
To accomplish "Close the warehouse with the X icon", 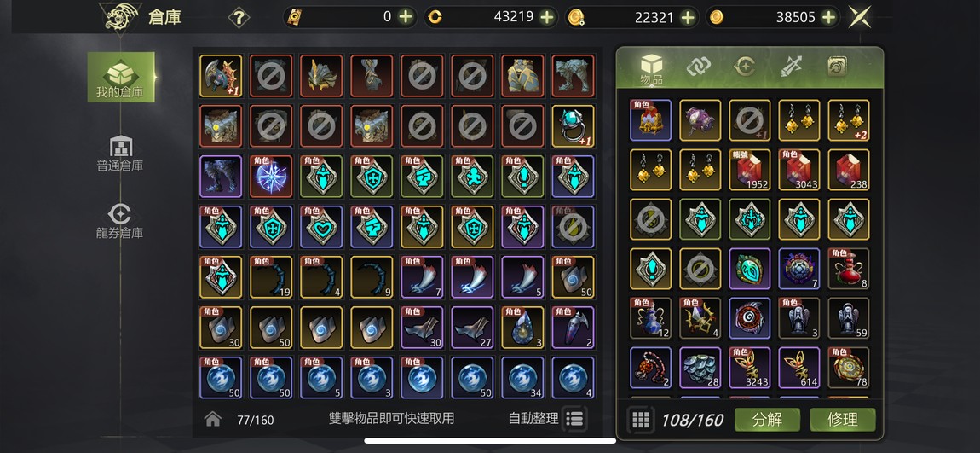I will [859, 17].
